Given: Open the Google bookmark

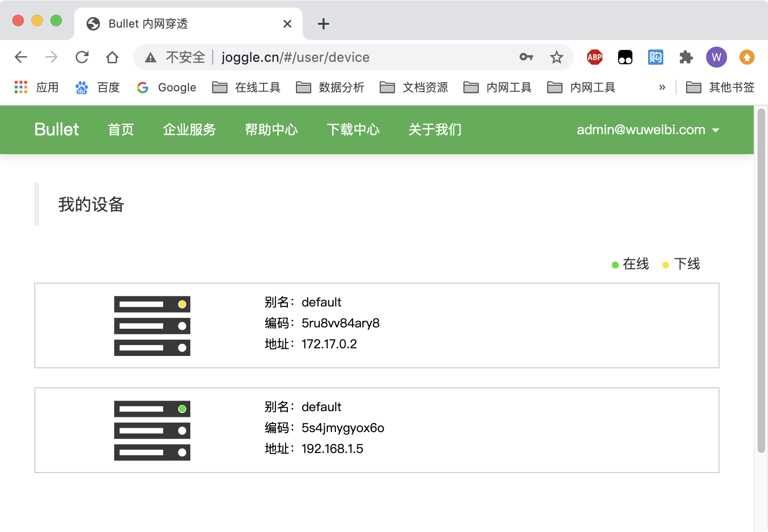Looking at the screenshot, I should [167, 88].
